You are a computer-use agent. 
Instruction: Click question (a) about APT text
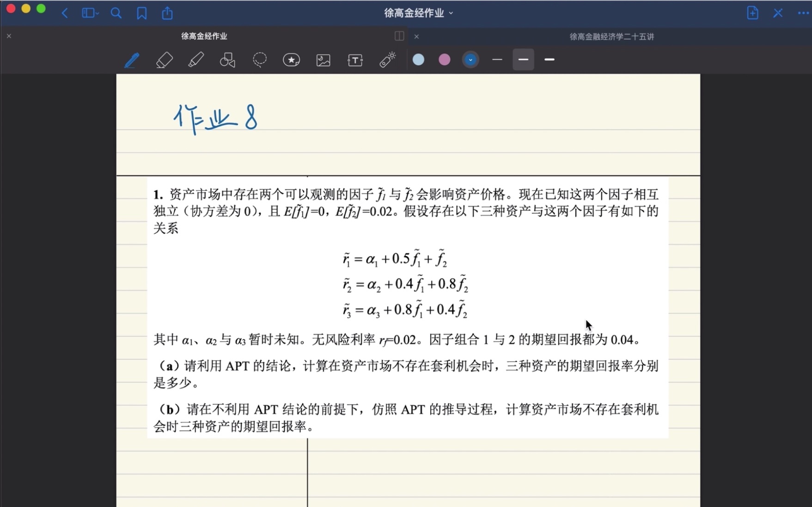[x=407, y=374]
